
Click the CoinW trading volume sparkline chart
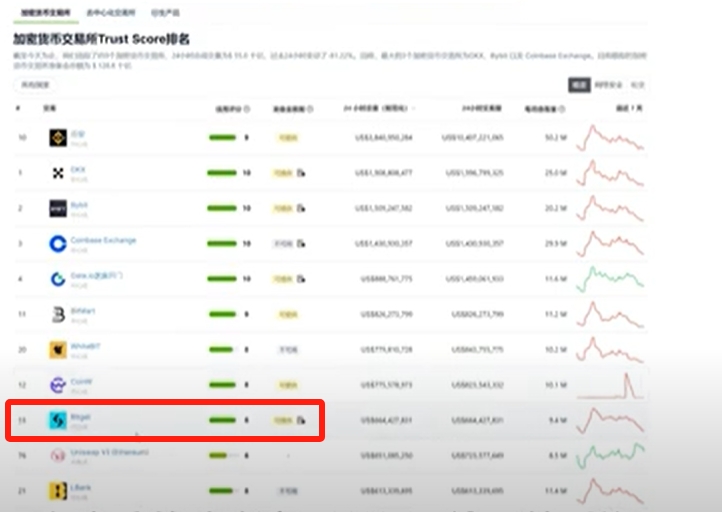pos(610,385)
